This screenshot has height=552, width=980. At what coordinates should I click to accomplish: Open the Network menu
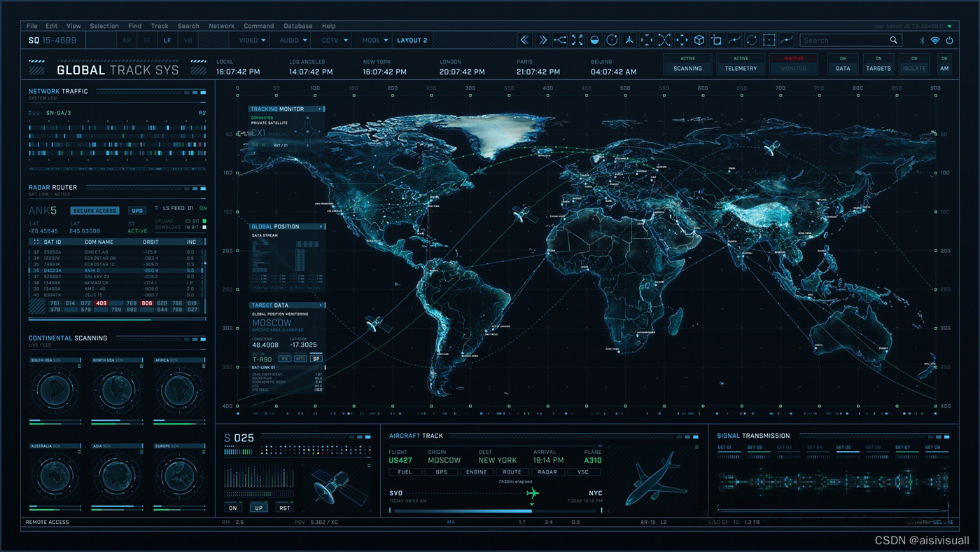click(222, 26)
